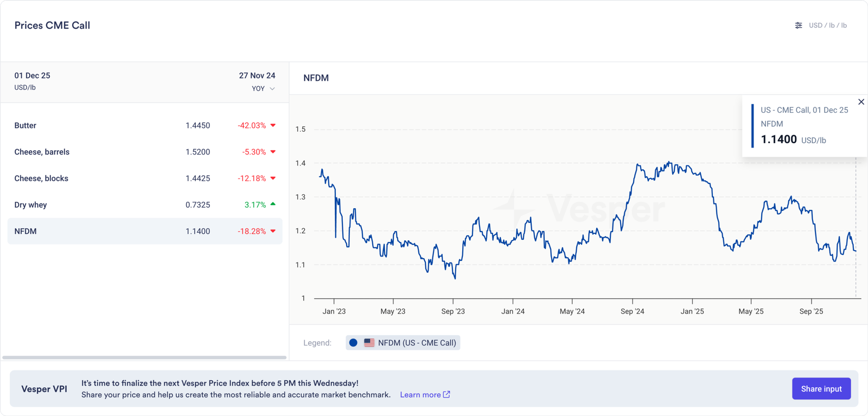
Task: Click the green up arrow for Dry whey
Action: click(x=273, y=204)
